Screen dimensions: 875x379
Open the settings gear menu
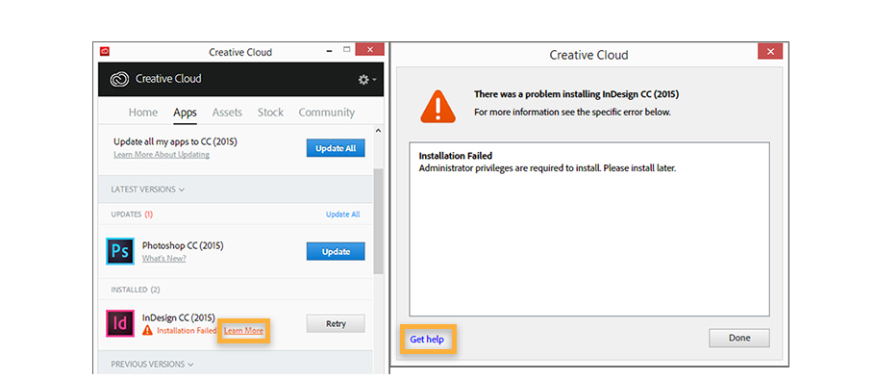(x=366, y=80)
